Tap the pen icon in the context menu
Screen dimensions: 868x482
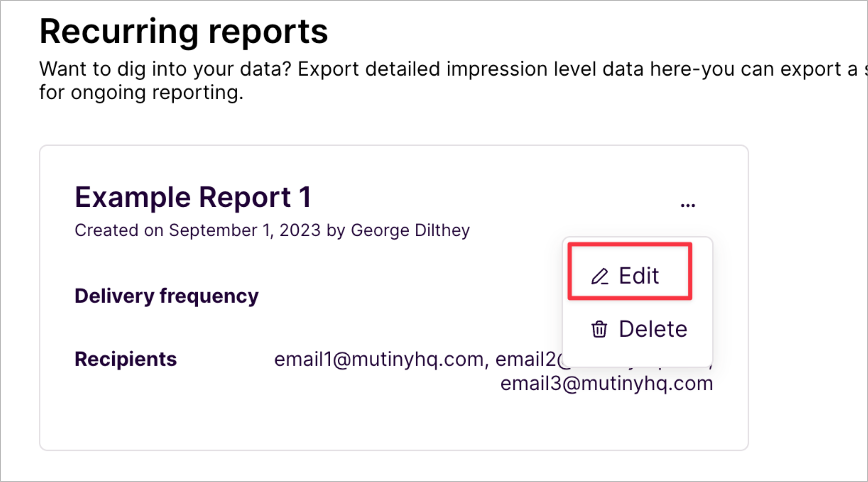pos(600,275)
